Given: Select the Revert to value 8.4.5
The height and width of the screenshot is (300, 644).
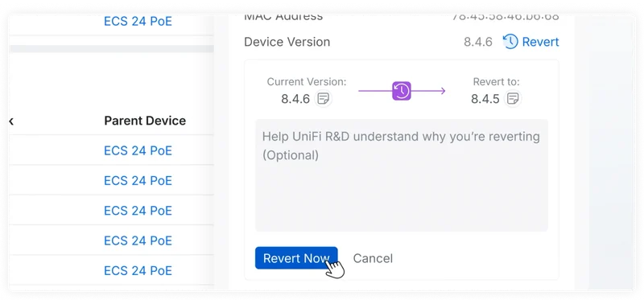Looking at the screenshot, I should [485, 99].
